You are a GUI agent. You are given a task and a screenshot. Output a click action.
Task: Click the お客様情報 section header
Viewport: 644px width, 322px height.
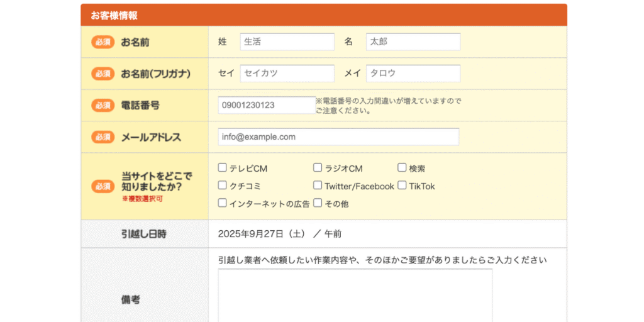click(x=324, y=15)
